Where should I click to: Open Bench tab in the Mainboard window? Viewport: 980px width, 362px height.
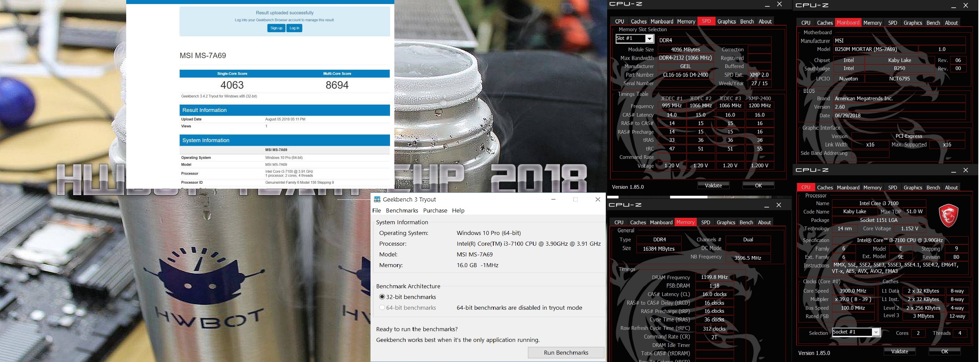pyautogui.click(x=933, y=23)
